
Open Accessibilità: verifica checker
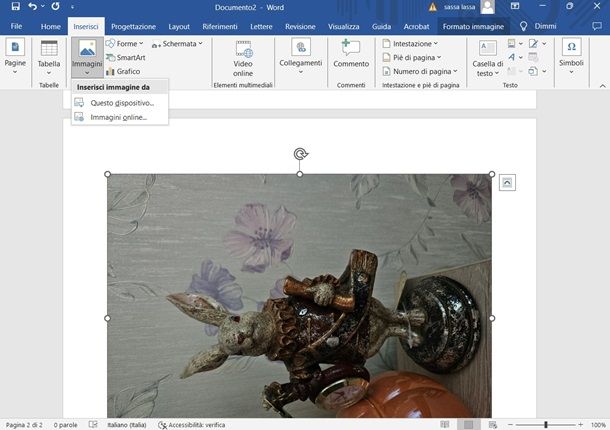191,425
